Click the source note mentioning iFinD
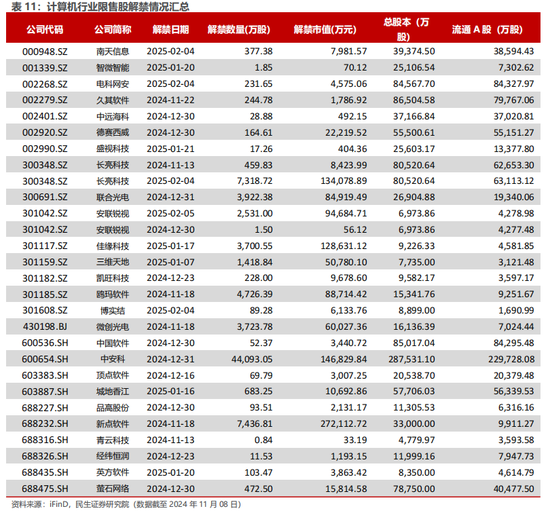Viewport: 550px width, 513px height. pyautogui.click(x=126, y=504)
